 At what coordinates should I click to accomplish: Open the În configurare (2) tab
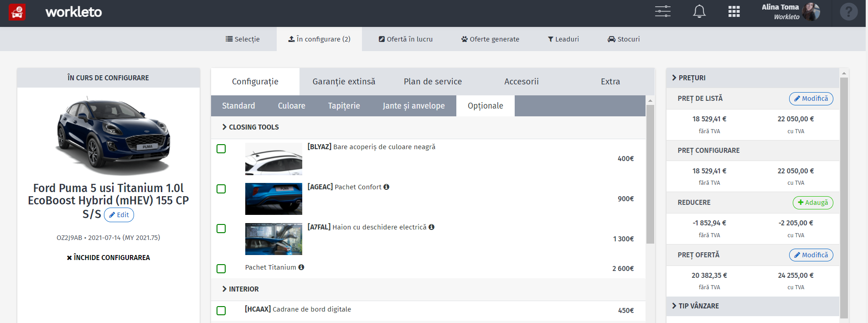(x=319, y=39)
